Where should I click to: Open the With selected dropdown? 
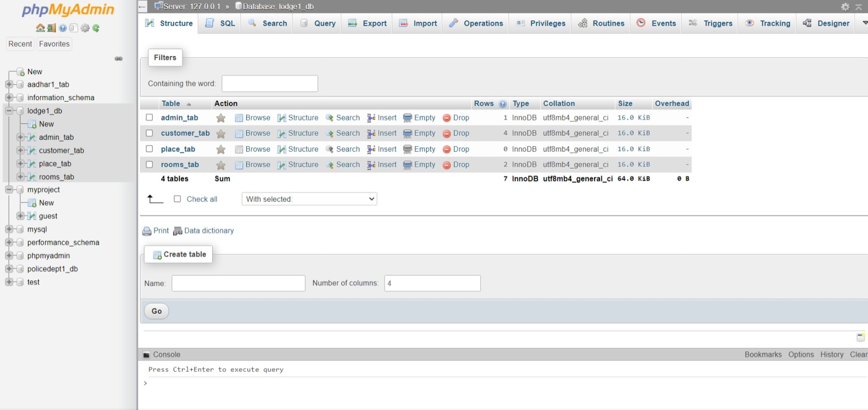pyautogui.click(x=309, y=199)
